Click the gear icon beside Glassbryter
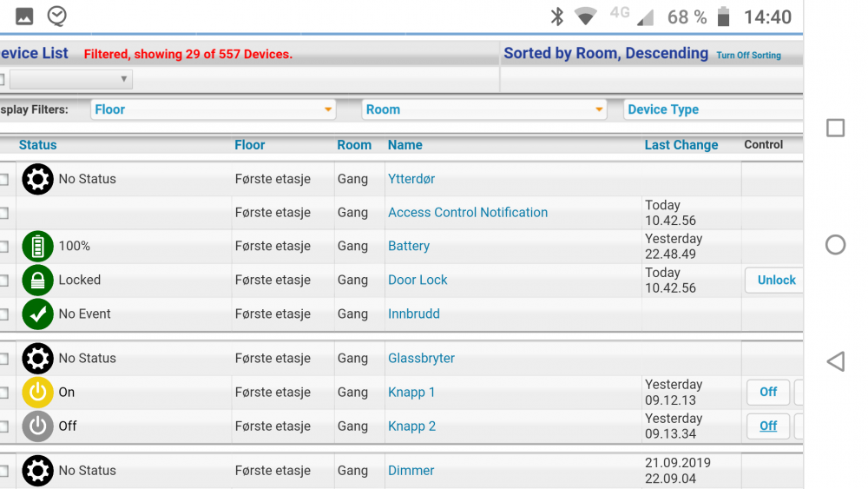The image size is (868, 489). (x=37, y=358)
